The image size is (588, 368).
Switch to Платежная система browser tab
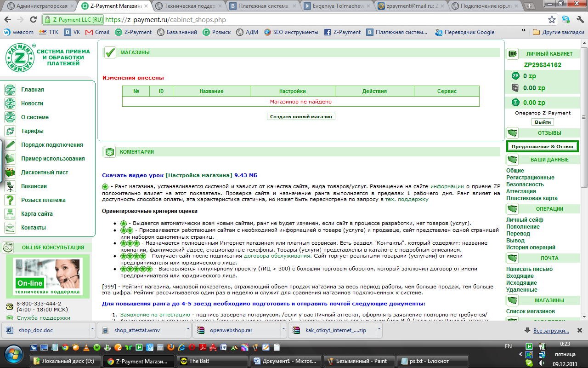click(261, 6)
